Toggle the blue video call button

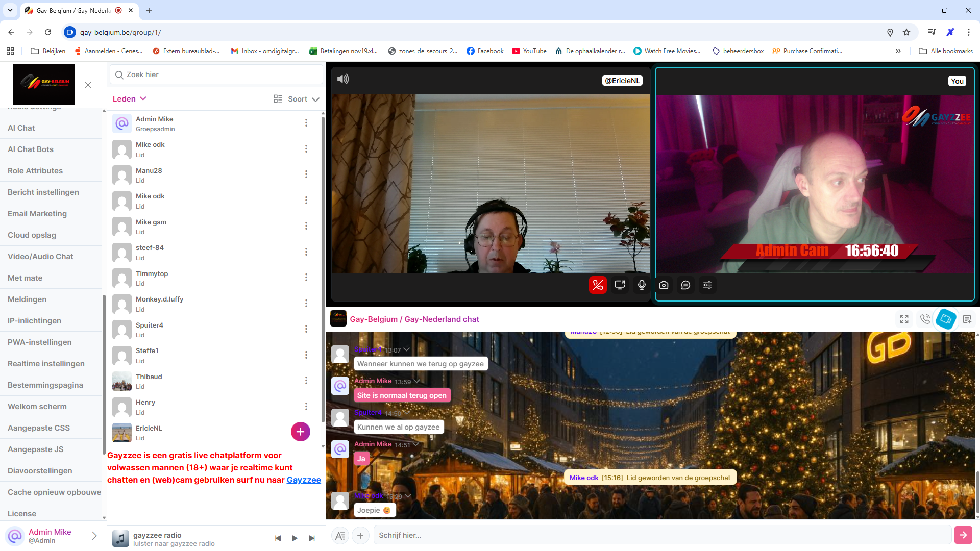coord(945,319)
